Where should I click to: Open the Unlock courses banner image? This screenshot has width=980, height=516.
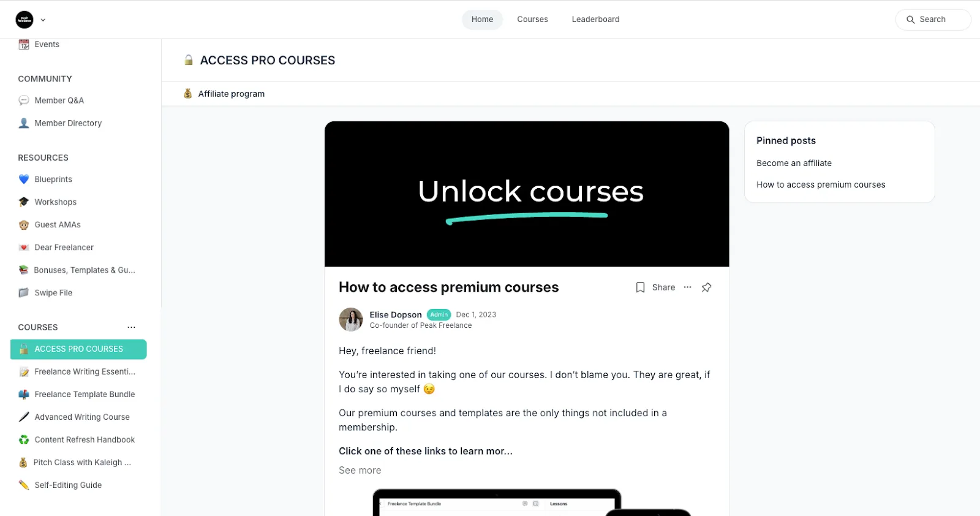527,194
